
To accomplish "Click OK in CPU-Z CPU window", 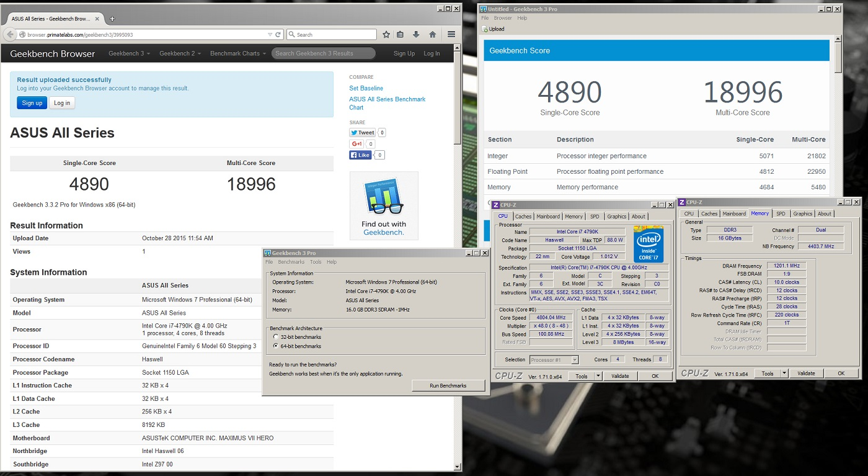I will pos(655,376).
